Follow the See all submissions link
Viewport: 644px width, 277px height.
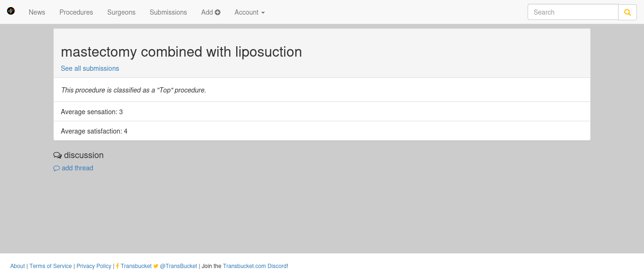point(90,68)
